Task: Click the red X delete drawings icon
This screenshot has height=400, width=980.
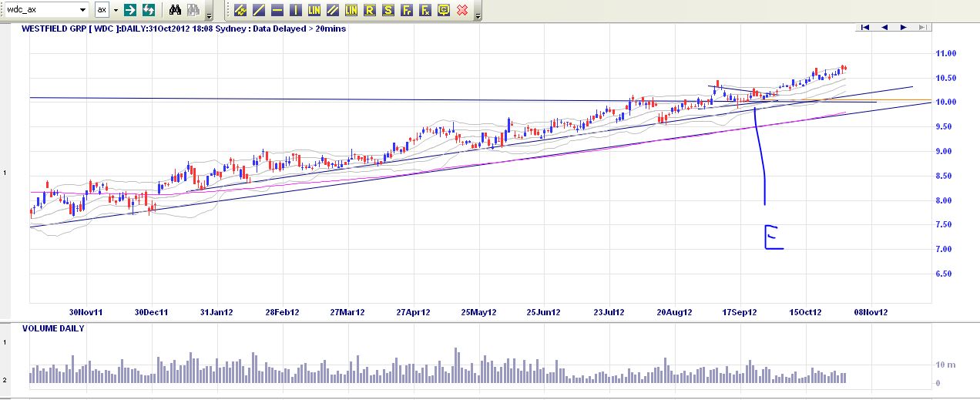Action: [x=462, y=10]
